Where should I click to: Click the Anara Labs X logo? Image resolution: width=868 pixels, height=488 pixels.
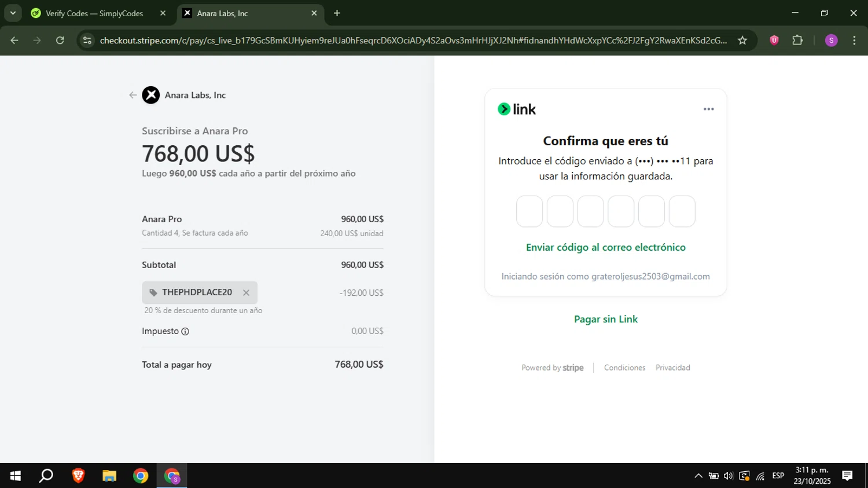point(151,95)
